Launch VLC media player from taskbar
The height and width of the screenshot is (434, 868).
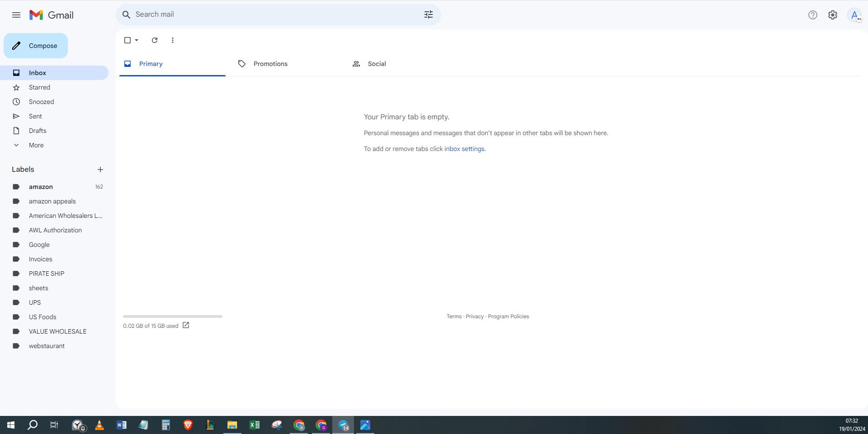(x=99, y=425)
